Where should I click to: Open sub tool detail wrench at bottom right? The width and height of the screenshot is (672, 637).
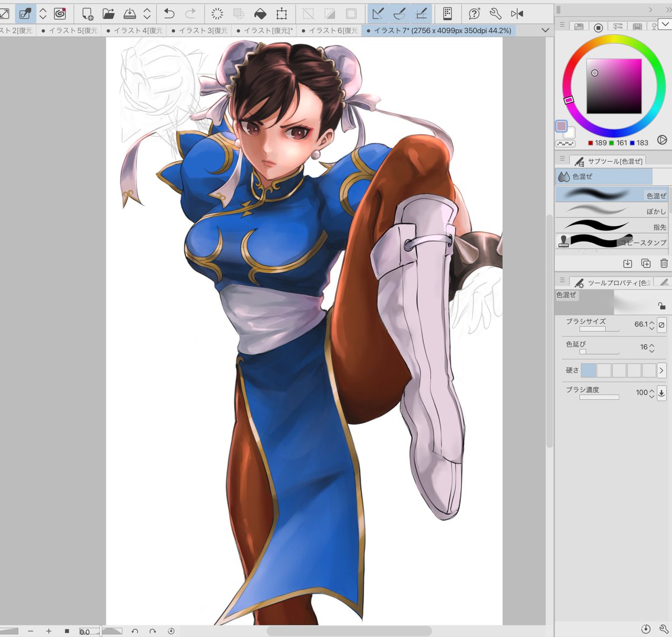(x=664, y=629)
